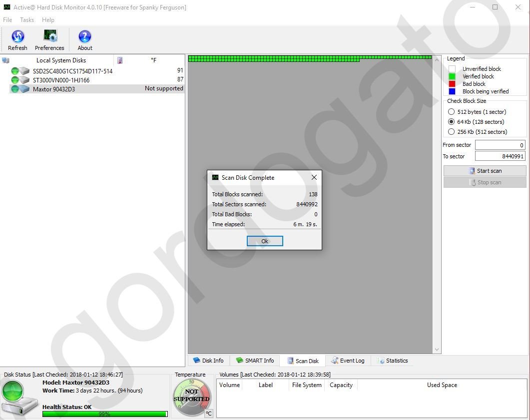The width and height of the screenshot is (530, 420).
Task: Click the temperature column thermometer icon
Action: pos(120,60)
